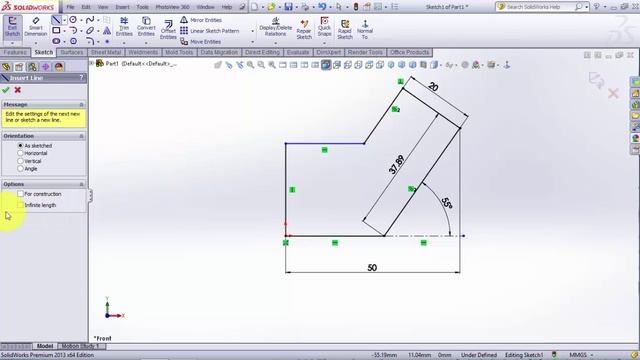The height and width of the screenshot is (360, 640).
Task: Open the Tools menu
Action: pos(142,7)
